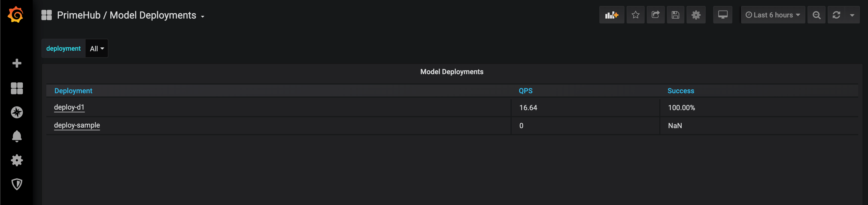Open the deployment All variable dropdown
868x205 pixels.
pos(97,49)
